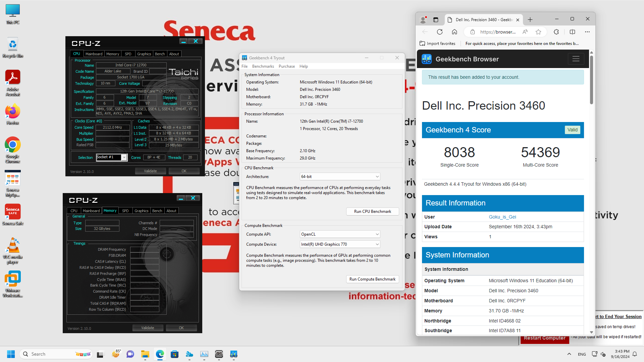644x362 pixels.
Task: Switch to SPD tab in bottom CPU-Z
Action: point(125,211)
